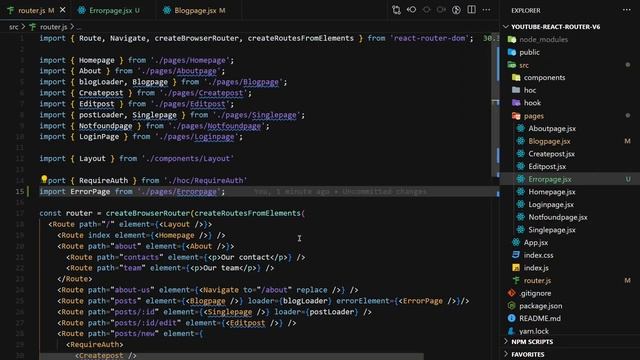
Task: Click './components/Layout' import path
Action: coord(188,158)
